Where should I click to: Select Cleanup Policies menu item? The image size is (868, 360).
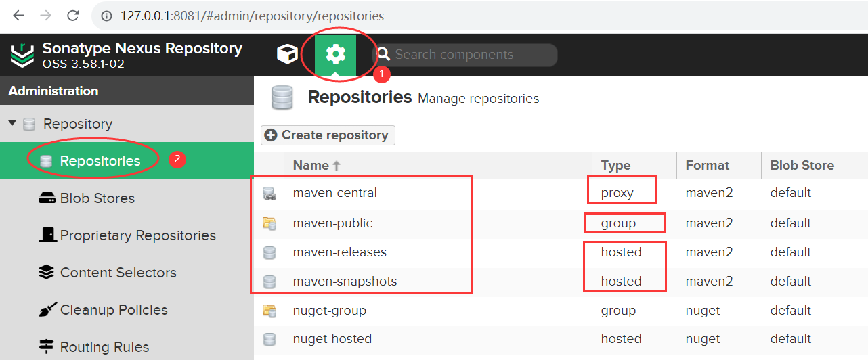(x=113, y=310)
